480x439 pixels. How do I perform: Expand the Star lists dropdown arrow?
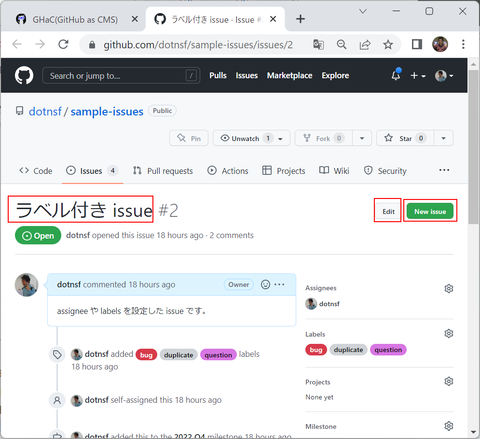443,138
